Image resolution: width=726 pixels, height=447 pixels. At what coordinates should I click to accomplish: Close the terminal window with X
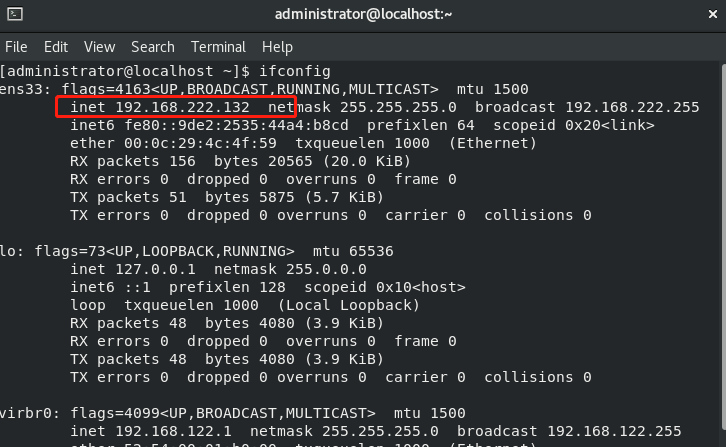click(713, 15)
